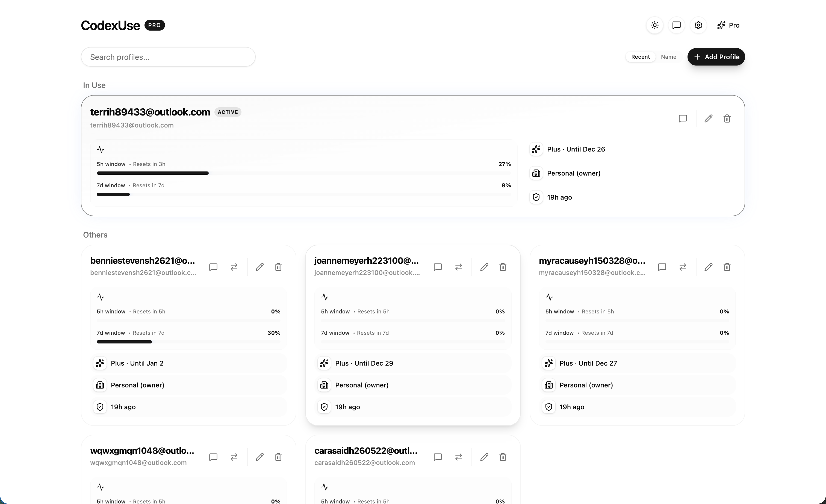Viewport: 826px width, 504px height.
Task: Switch to wqwxgmqn1048 profile
Action: [234, 457]
